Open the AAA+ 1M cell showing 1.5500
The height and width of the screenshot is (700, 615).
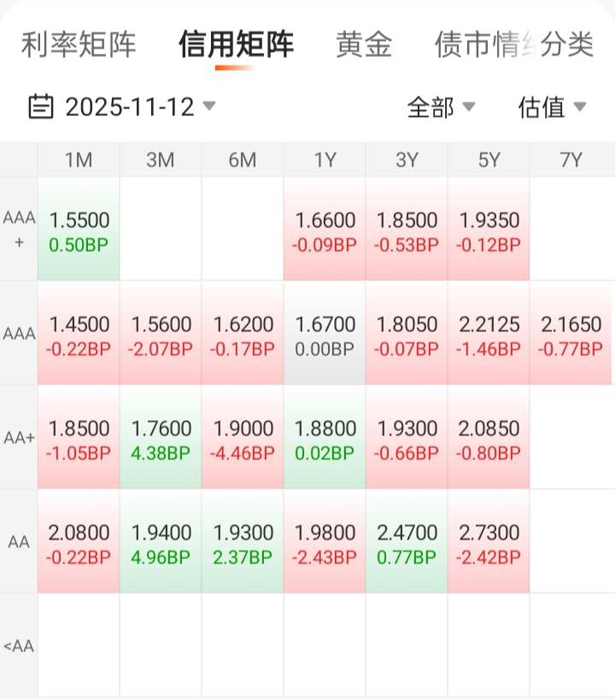pyautogui.click(x=79, y=230)
